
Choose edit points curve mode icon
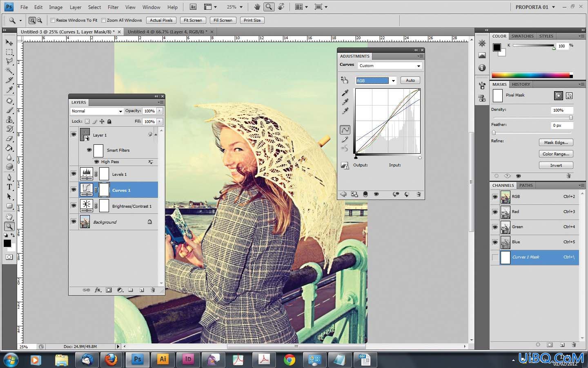click(345, 130)
